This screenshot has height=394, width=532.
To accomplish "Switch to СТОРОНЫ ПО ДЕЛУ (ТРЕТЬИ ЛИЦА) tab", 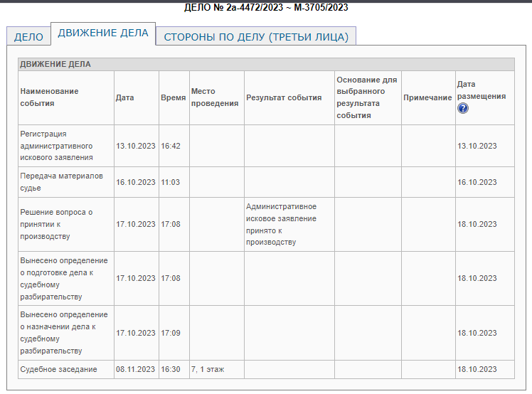I will click(x=256, y=37).
